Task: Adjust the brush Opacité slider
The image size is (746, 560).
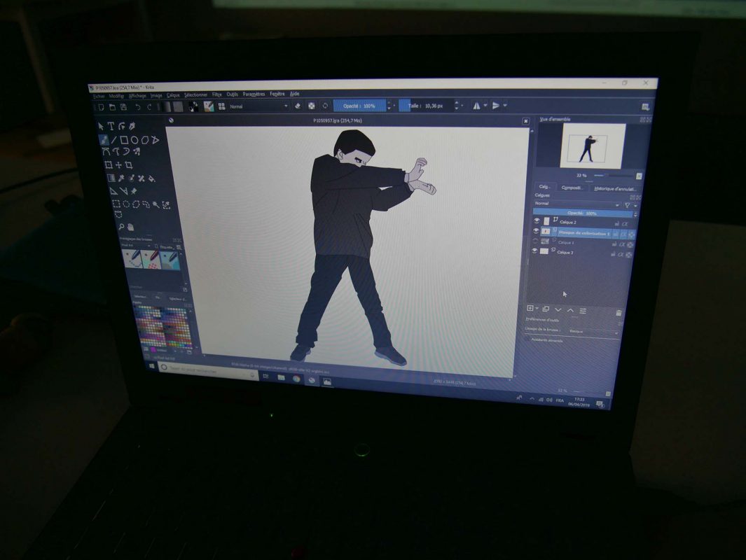Action: coord(359,106)
